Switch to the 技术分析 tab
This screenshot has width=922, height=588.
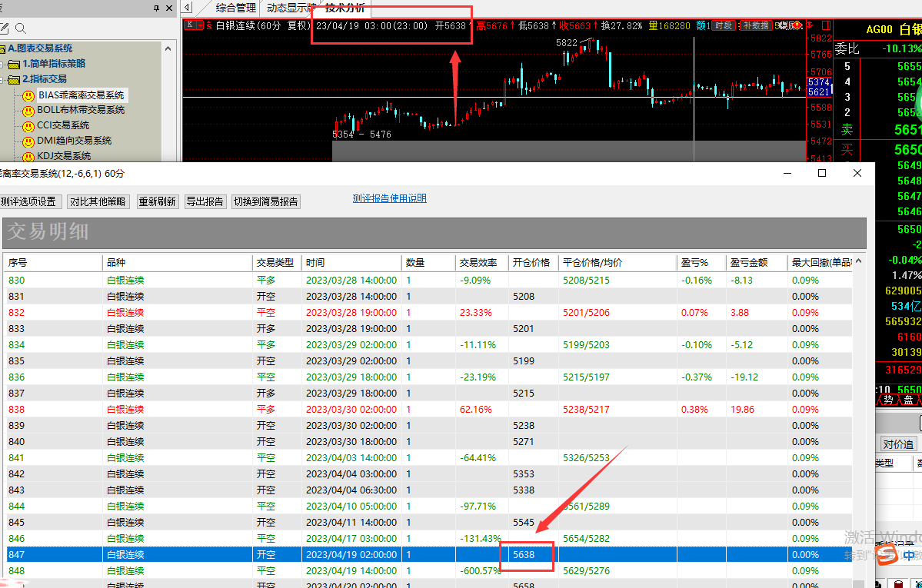(345, 8)
